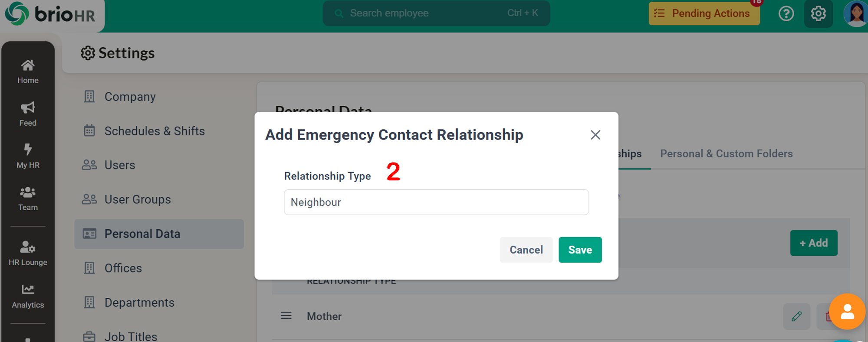Go to Team section icon
The image size is (868, 342).
tap(28, 192)
